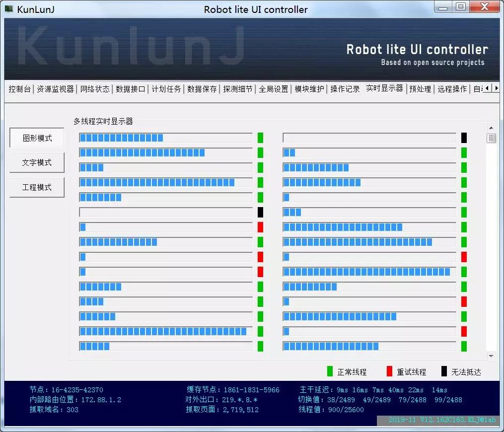Viewport: 504px width, 432px height.
Task: Click the black unreachable indicator in the right column
Action: coord(464,138)
